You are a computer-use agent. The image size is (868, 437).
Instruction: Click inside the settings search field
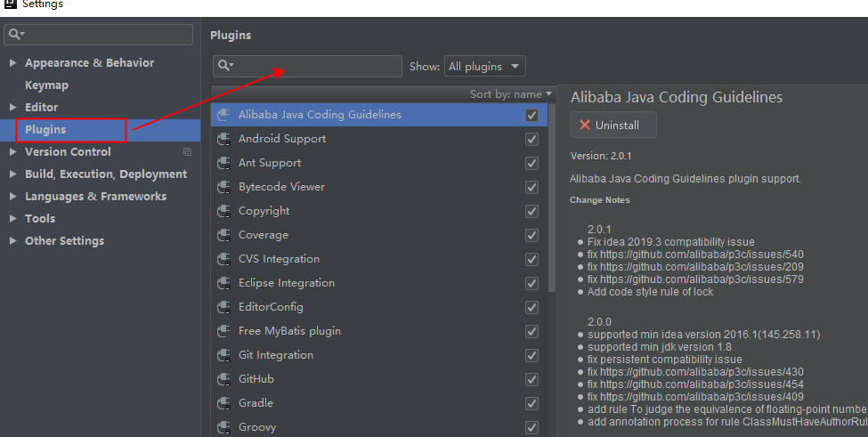pyautogui.click(x=99, y=35)
